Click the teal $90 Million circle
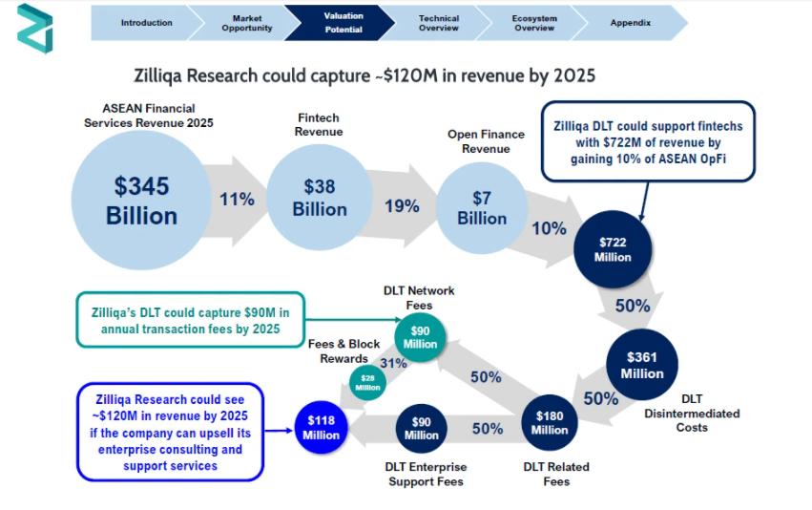 point(420,337)
